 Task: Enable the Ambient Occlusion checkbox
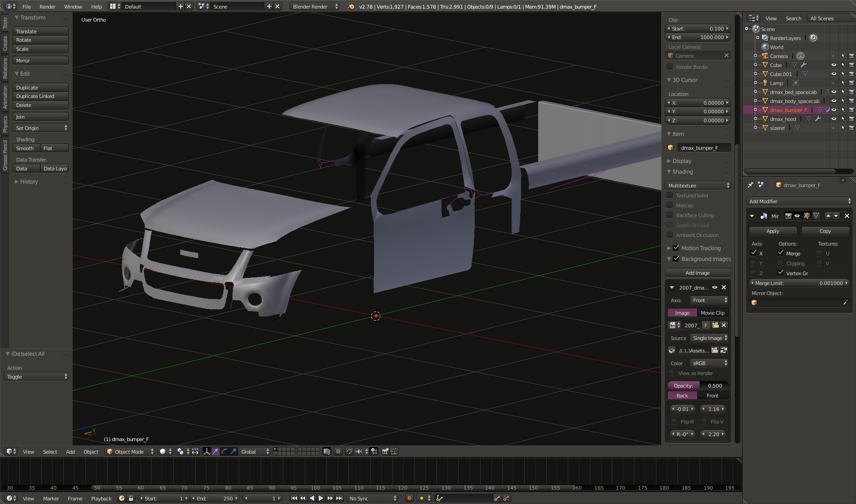tap(669, 235)
